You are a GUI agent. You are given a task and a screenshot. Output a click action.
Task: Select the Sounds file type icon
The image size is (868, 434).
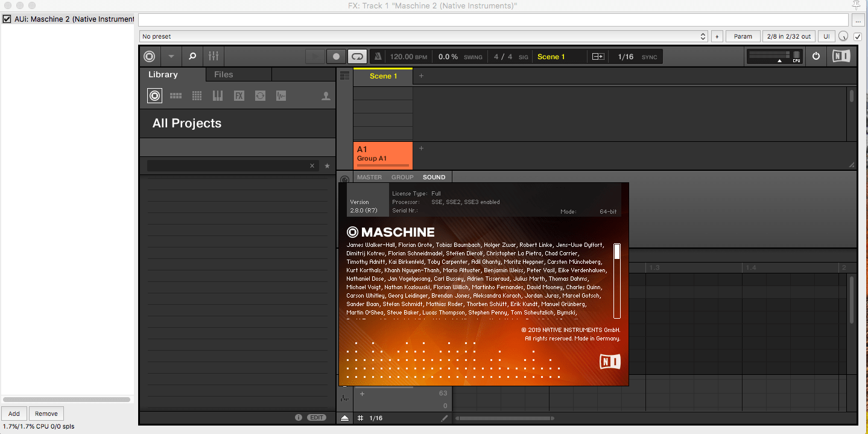(x=197, y=95)
